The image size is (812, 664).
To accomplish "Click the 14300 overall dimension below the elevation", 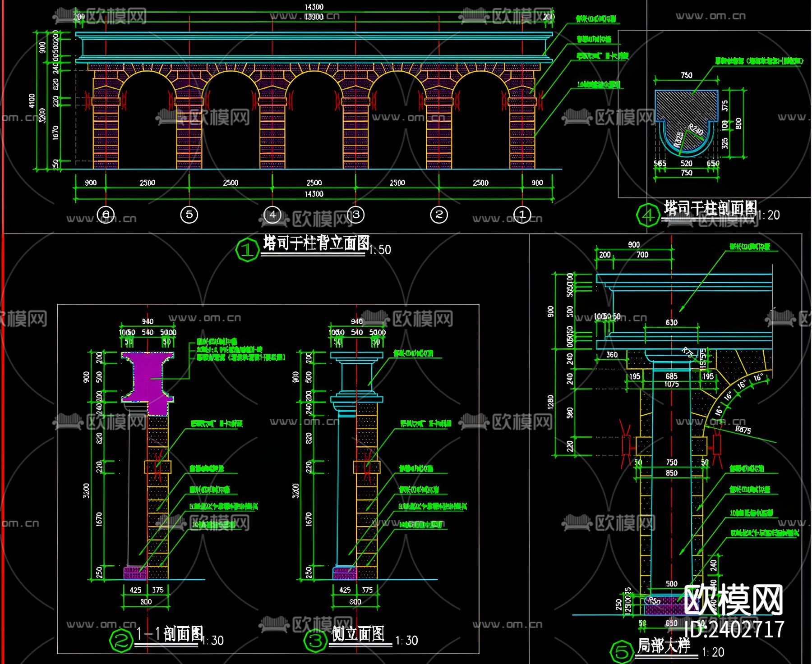I will (x=314, y=194).
